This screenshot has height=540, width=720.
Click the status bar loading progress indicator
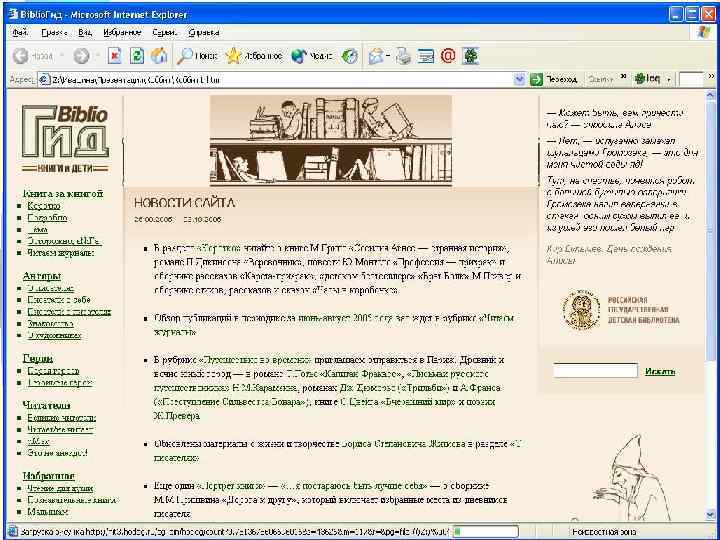[485, 532]
